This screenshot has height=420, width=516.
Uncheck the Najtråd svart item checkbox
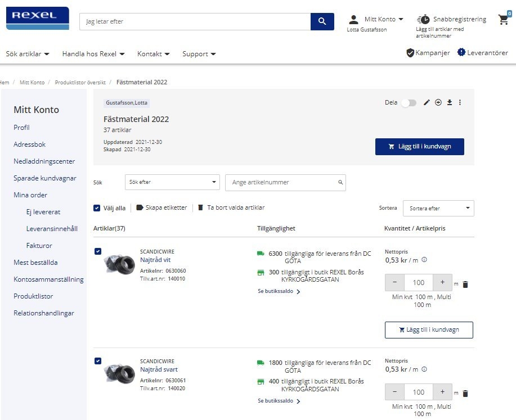point(98,361)
